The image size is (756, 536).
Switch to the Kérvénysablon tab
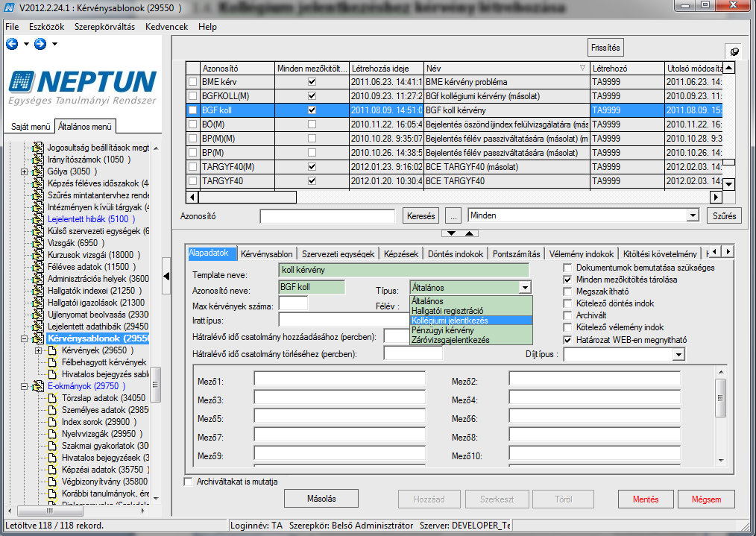(x=267, y=253)
